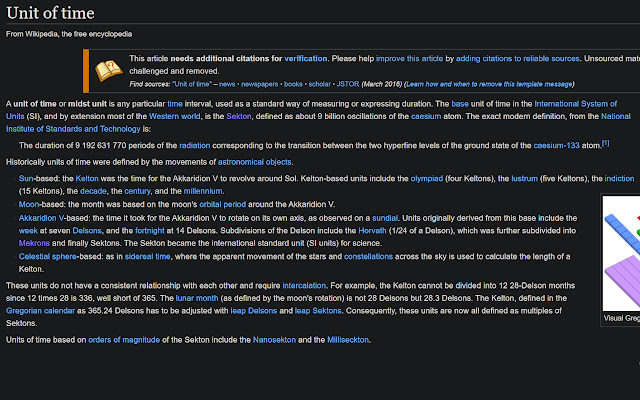640x400 pixels.
Task: Open the 'Kelton' link
Action: (87, 178)
